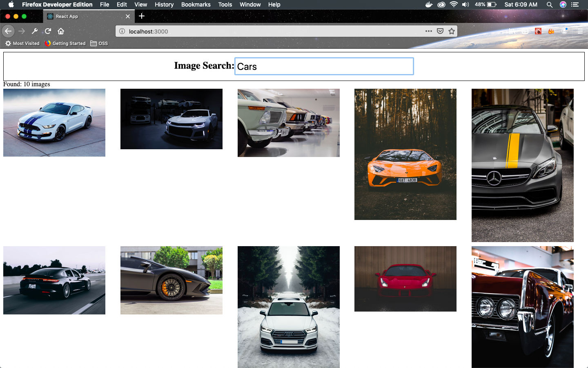
Task: Open the Bookmarks menu
Action: click(196, 4)
